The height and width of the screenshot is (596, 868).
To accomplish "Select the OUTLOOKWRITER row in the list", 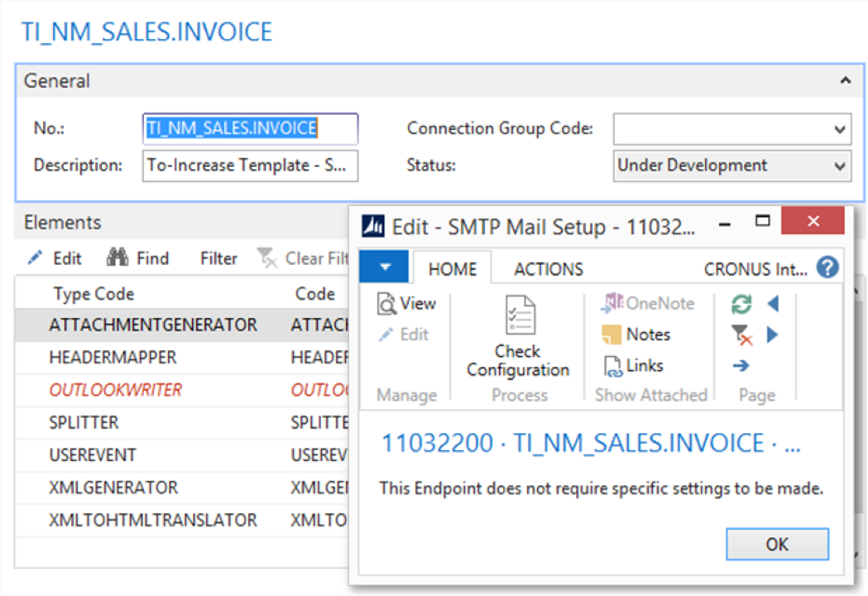I will coord(116,390).
